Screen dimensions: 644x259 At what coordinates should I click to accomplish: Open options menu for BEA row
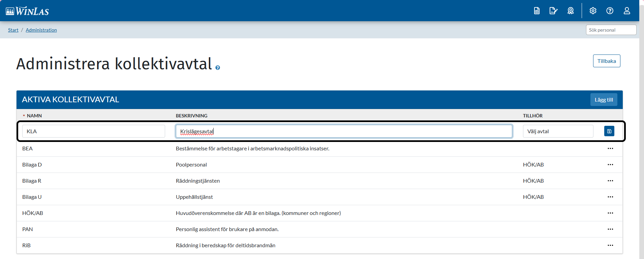pos(610,148)
